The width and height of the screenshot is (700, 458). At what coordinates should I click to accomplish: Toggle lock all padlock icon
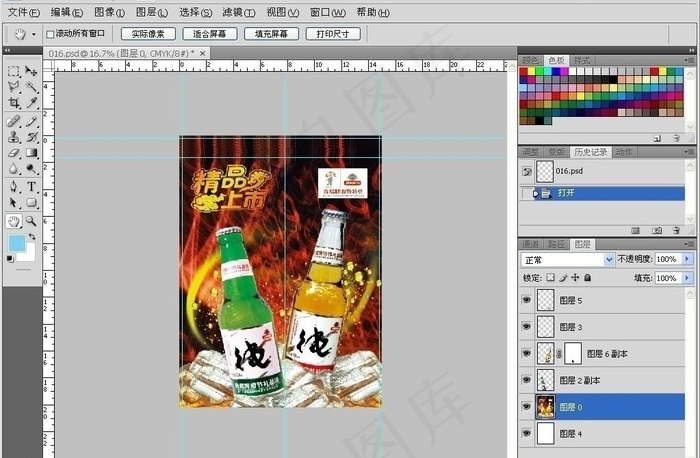(588, 278)
